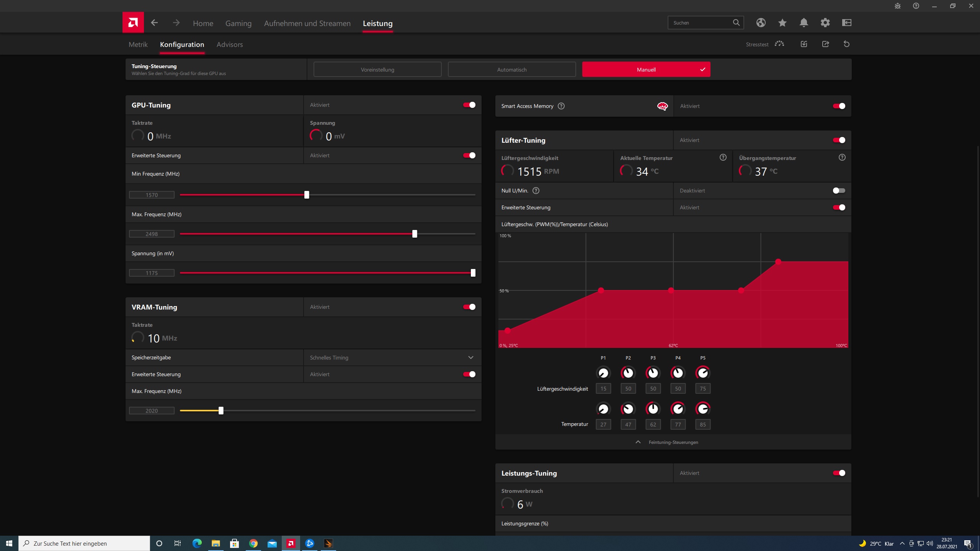Switch to the Metrik tab

point(138,44)
